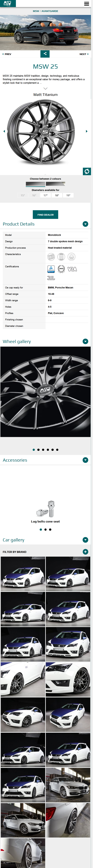Collapse the Product Details section

click(x=85, y=224)
